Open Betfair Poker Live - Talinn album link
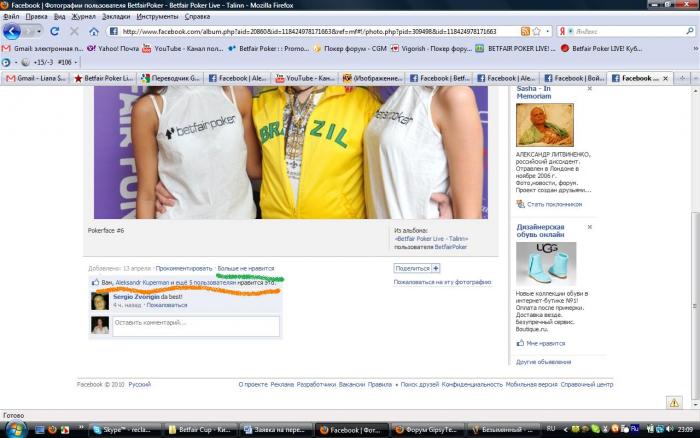700x438 pixels. point(431,239)
